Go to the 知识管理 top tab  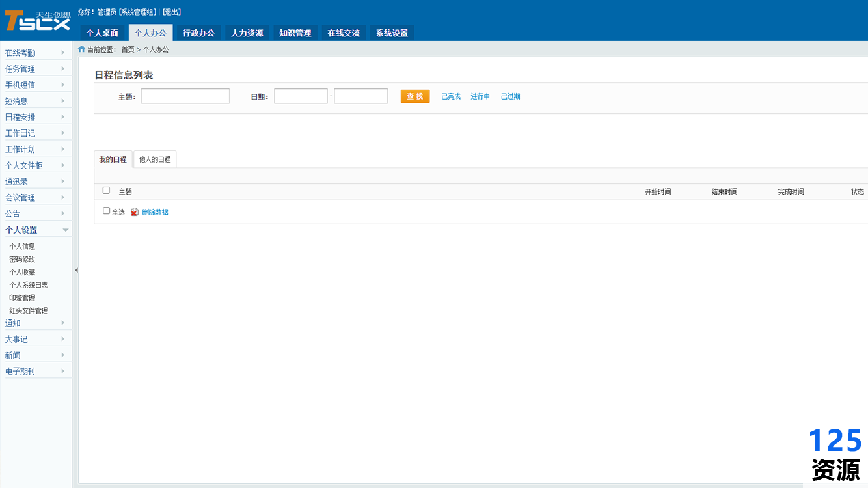[x=295, y=33]
